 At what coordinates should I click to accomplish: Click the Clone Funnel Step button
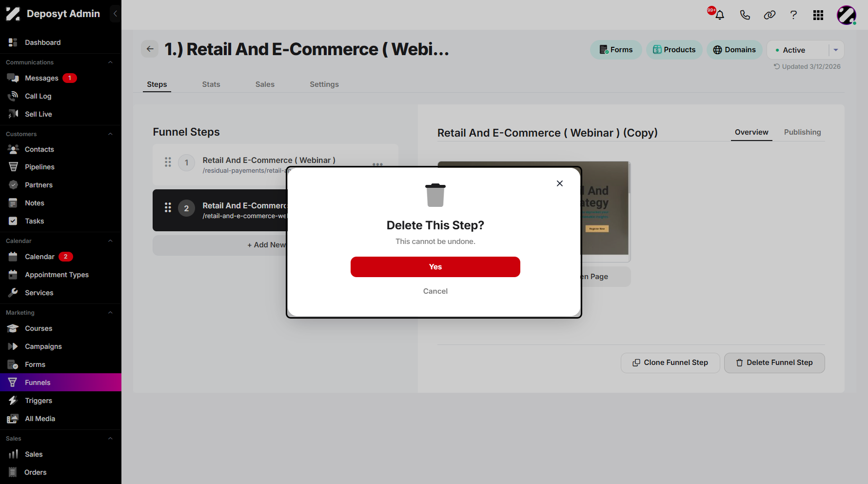(670, 363)
